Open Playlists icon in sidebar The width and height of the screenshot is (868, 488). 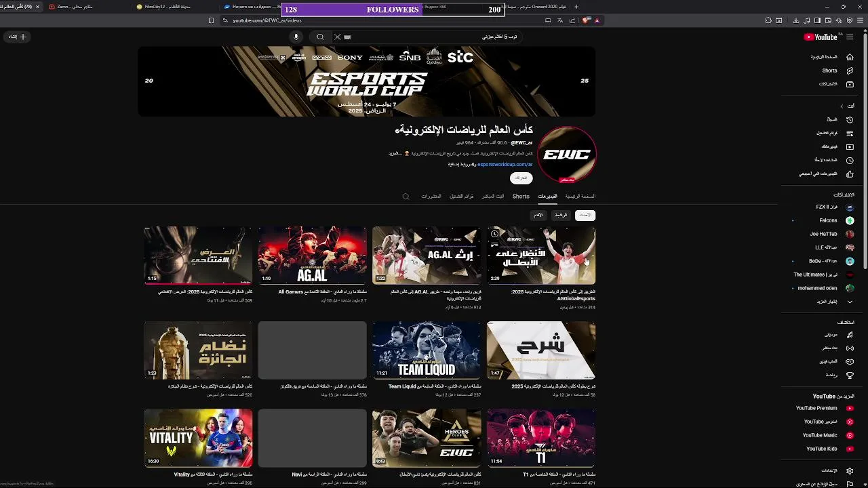(x=850, y=133)
